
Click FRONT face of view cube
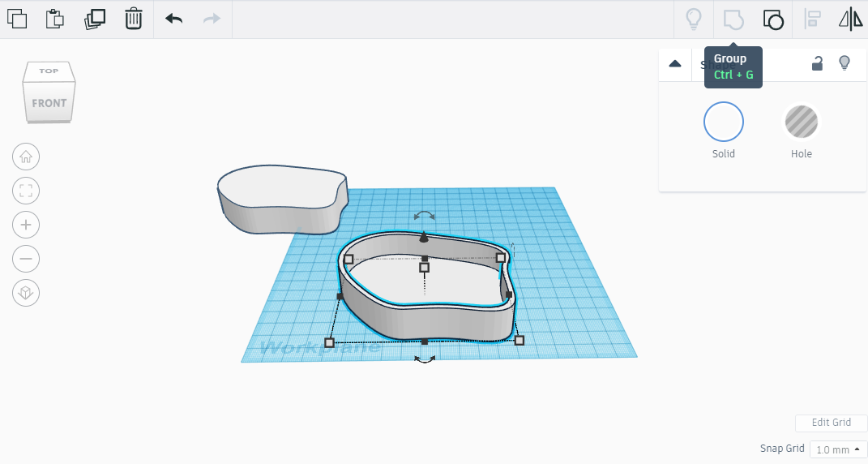point(49,103)
